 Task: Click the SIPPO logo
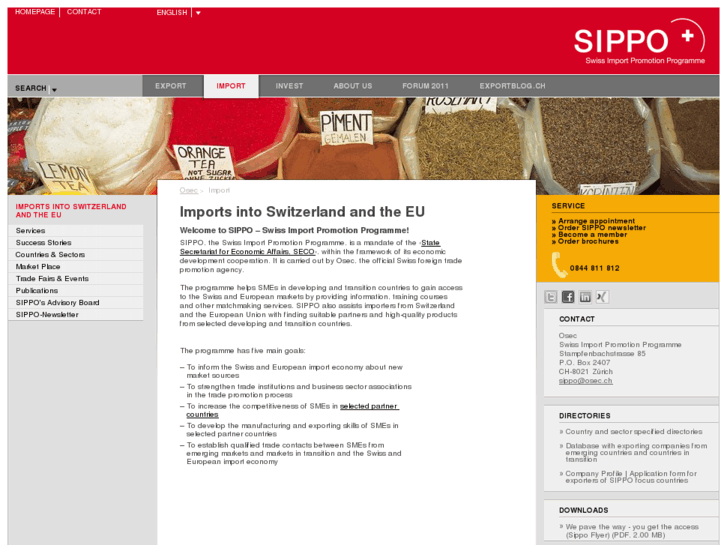tap(640, 42)
